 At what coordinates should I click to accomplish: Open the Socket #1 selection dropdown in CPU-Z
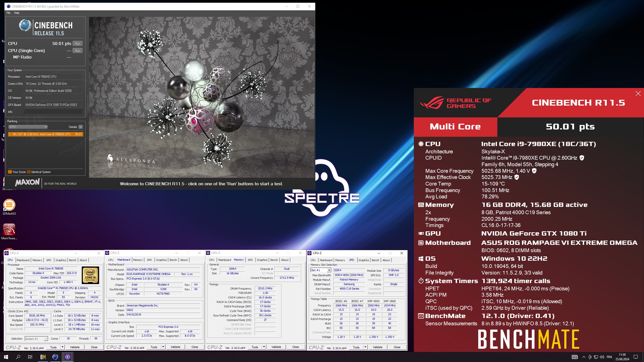(x=36, y=339)
